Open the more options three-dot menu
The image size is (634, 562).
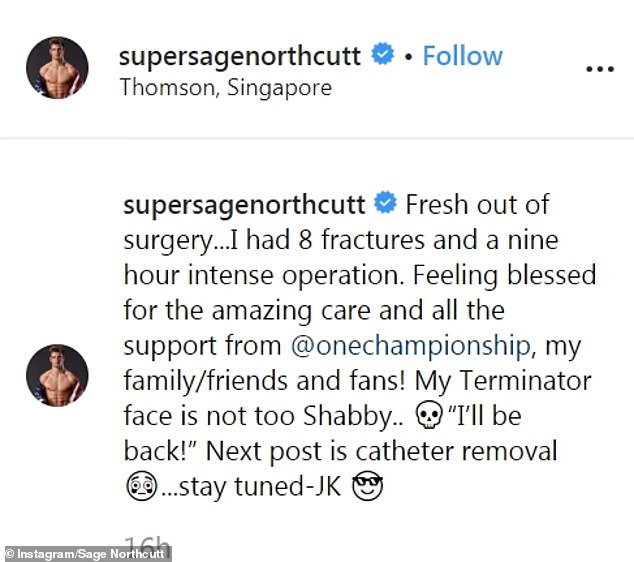(x=599, y=69)
